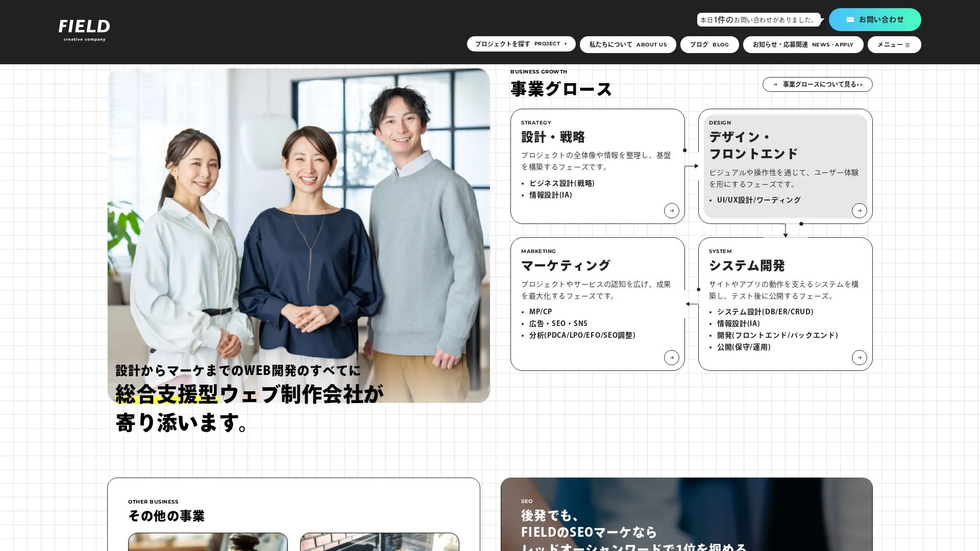The width and height of the screenshot is (980, 551).
Task: Click 事業グロースについて見る link
Action: pyautogui.click(x=817, y=84)
